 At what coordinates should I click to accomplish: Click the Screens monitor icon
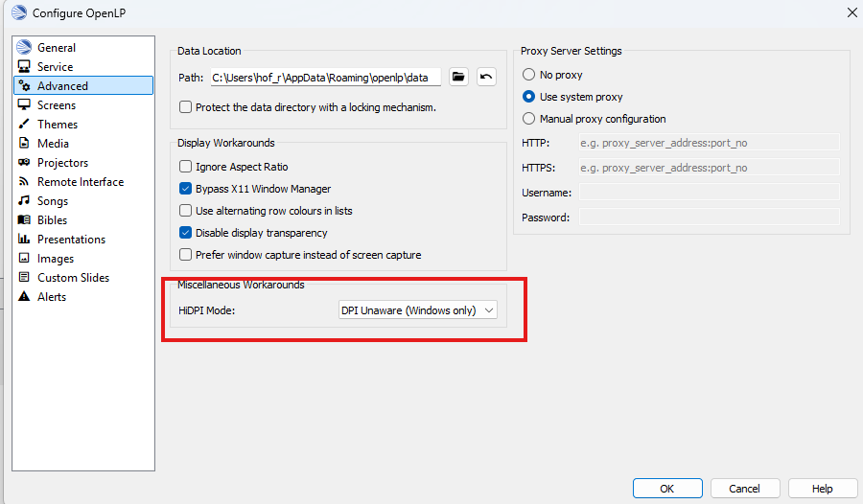[25, 105]
